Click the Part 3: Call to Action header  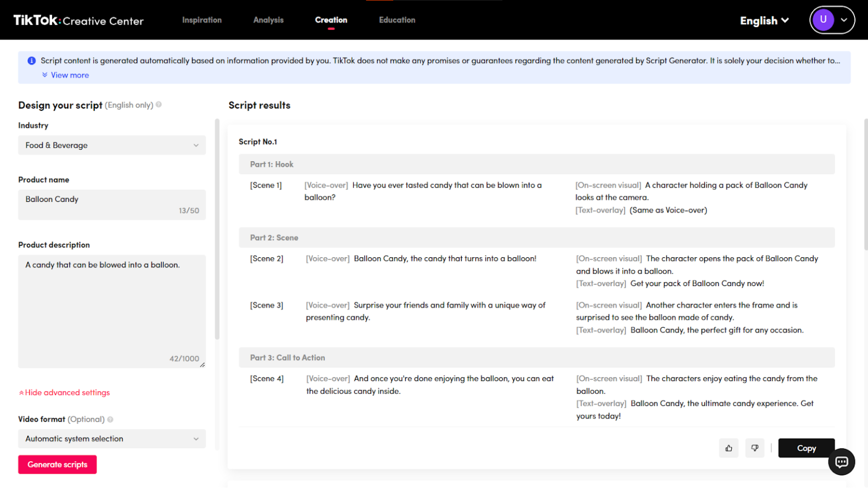pos(536,358)
